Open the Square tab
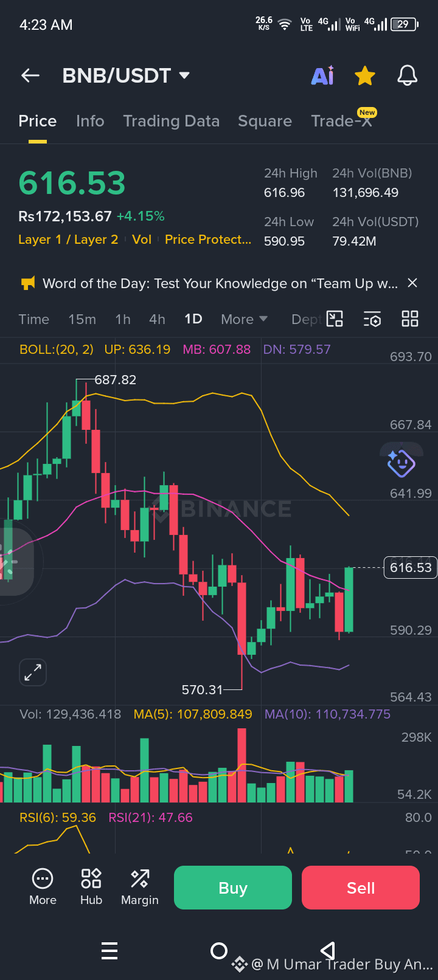 click(x=265, y=121)
